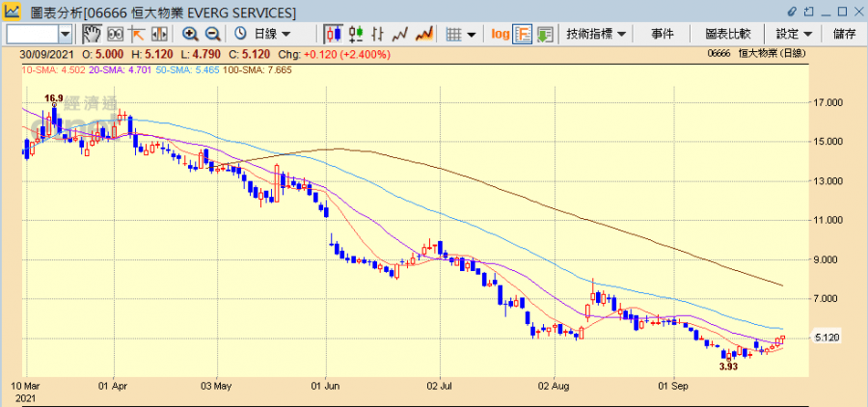This screenshot has width=868, height=407.
Task: Select the line chart type icon
Action: (401, 34)
